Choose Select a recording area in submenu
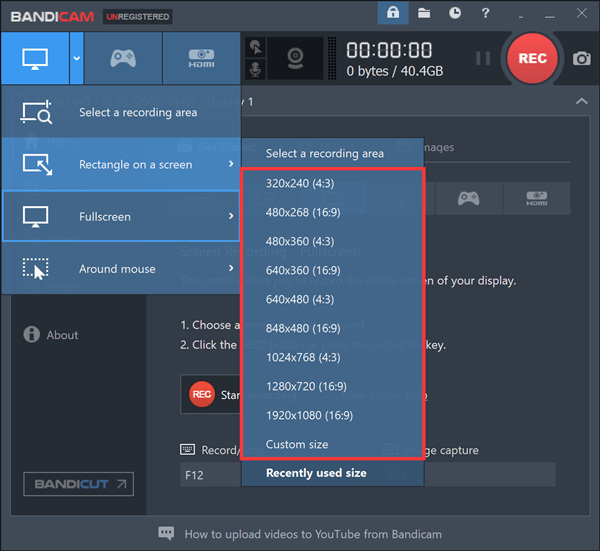This screenshot has width=600, height=551. tap(333, 153)
